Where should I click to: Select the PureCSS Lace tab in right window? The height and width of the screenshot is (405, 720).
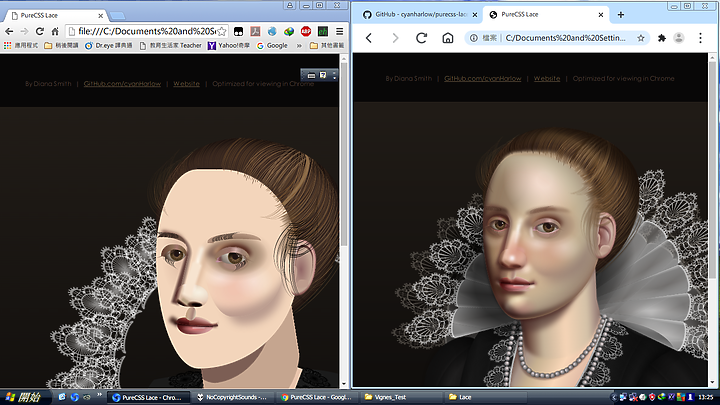546,15
